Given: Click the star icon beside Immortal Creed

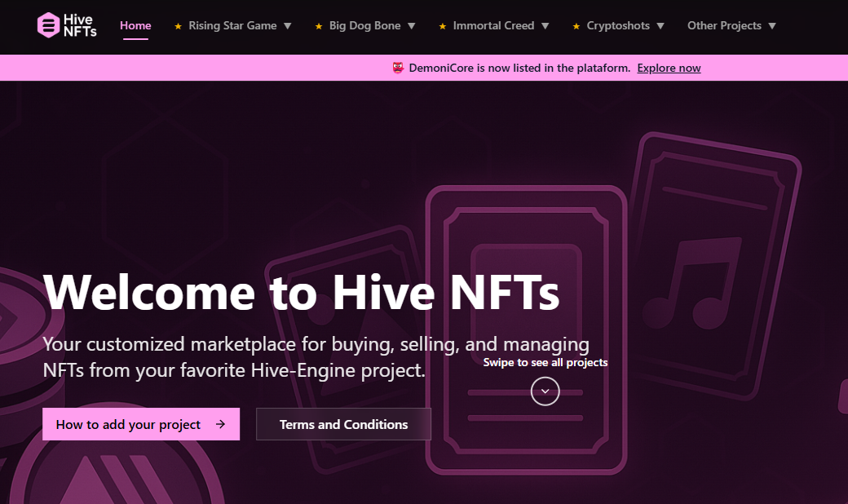Looking at the screenshot, I should 443,26.
